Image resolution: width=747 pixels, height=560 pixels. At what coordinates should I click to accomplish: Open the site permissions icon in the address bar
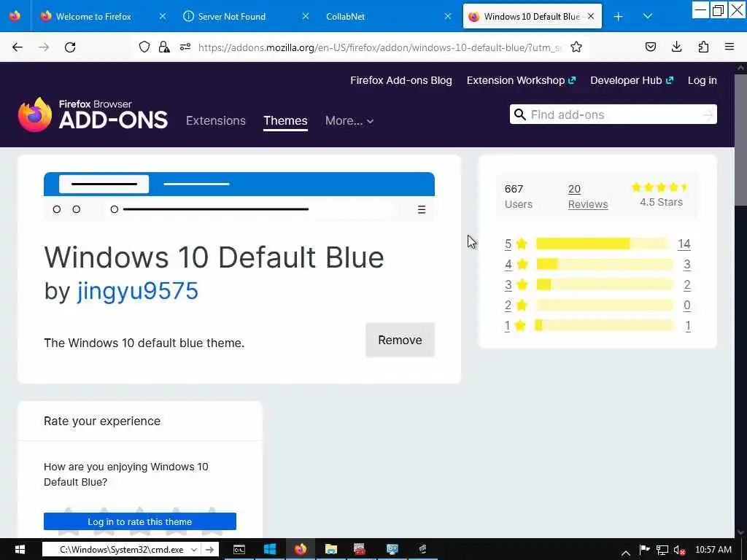[185, 47]
